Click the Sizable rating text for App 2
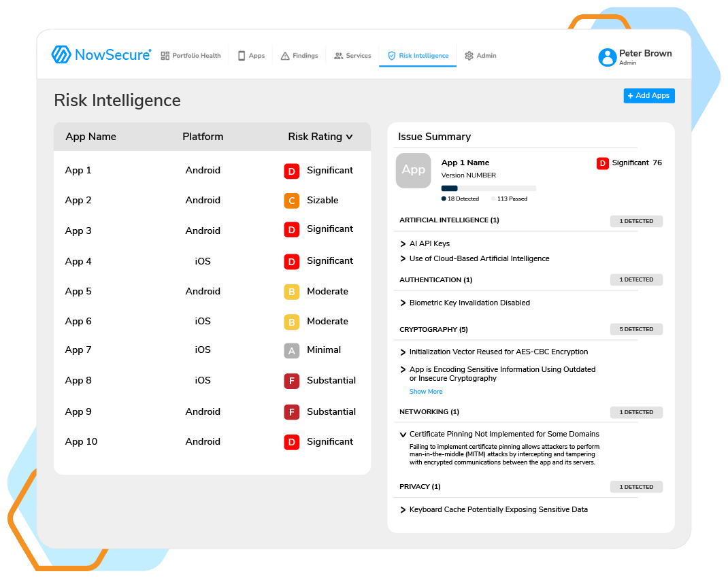 point(322,201)
